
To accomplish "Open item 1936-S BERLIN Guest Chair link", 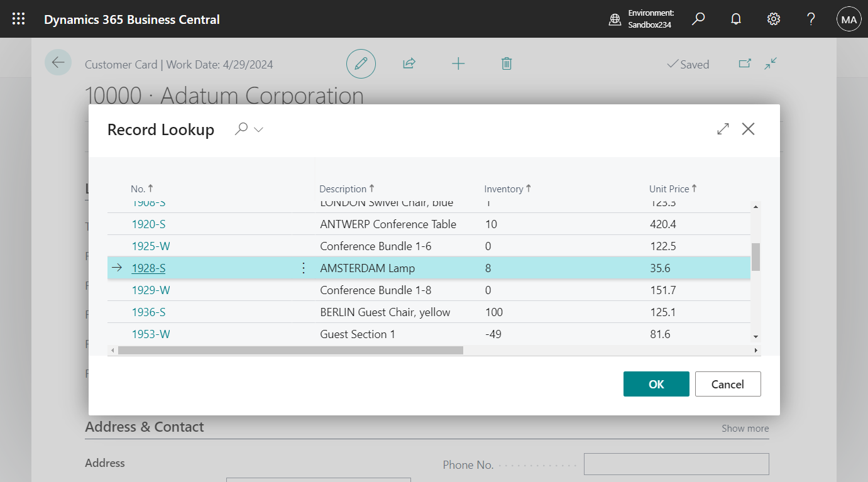I will [x=148, y=312].
